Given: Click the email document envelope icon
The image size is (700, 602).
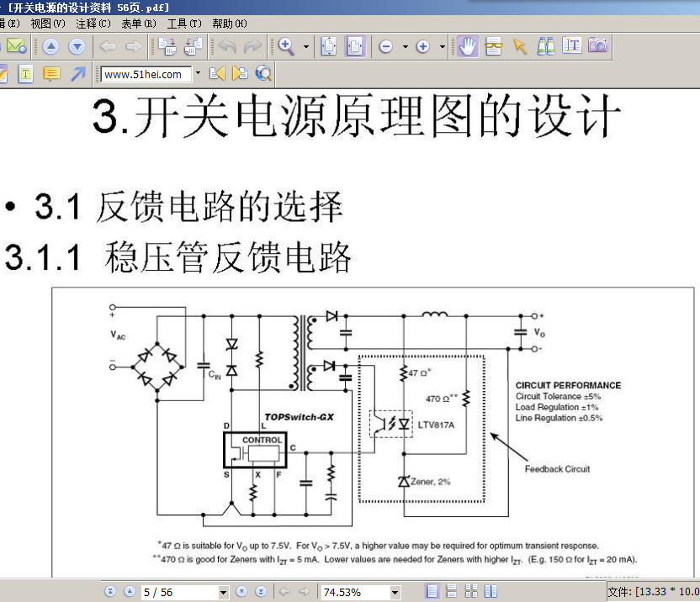Looking at the screenshot, I should click(x=17, y=46).
